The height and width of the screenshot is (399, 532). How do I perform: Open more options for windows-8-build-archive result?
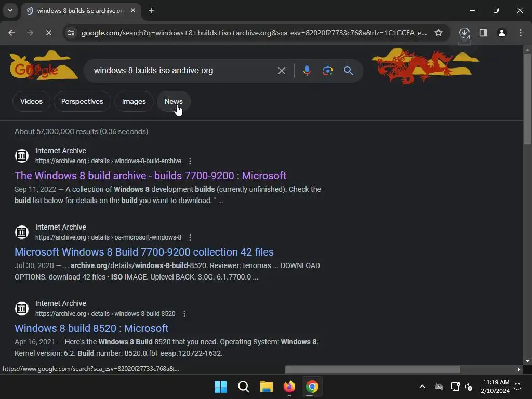190,161
